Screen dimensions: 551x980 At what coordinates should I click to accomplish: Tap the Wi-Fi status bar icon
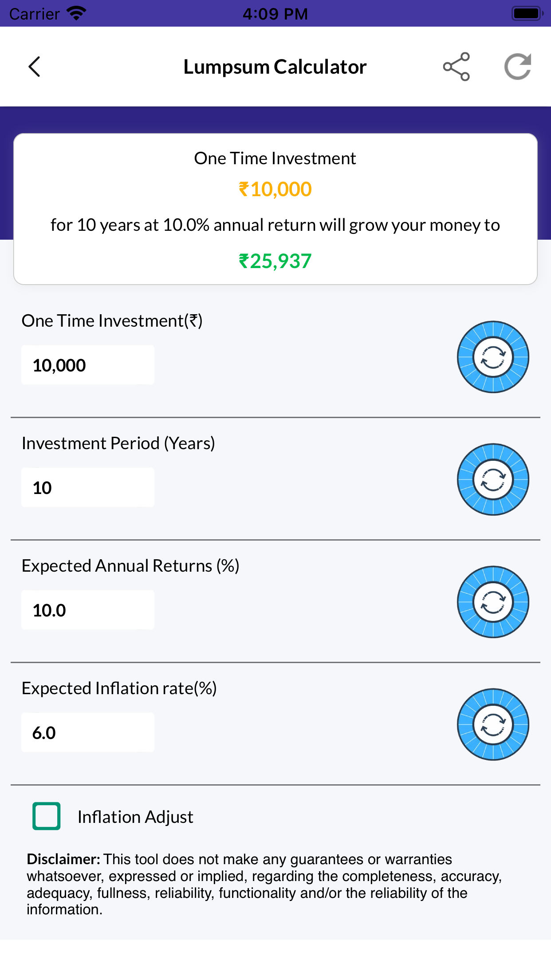(x=76, y=13)
